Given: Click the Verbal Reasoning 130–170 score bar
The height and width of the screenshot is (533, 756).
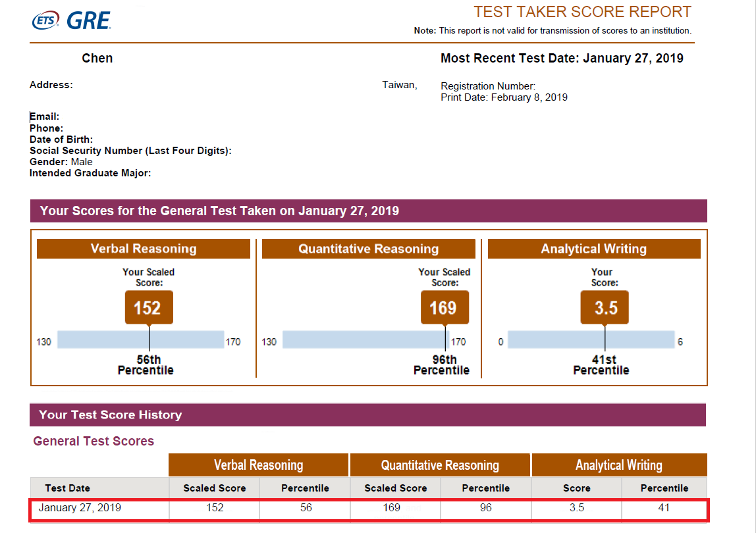Looking at the screenshot, I should point(141,340).
